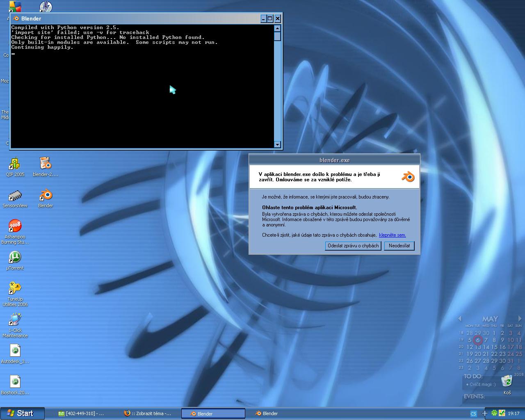Click the circled date 6 in calendar
Image resolution: width=525 pixels, height=420 pixels.
pyautogui.click(x=478, y=340)
